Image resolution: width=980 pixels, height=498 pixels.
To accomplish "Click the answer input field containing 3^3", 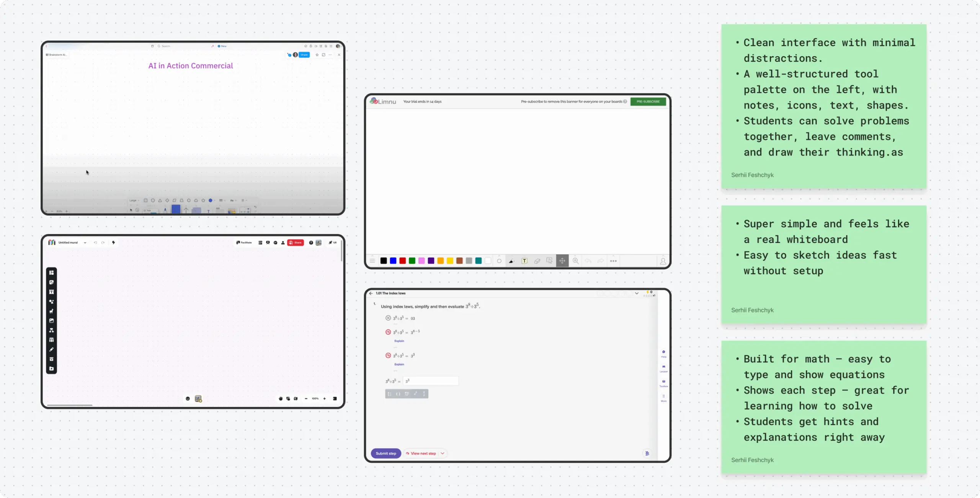I will pos(431,381).
